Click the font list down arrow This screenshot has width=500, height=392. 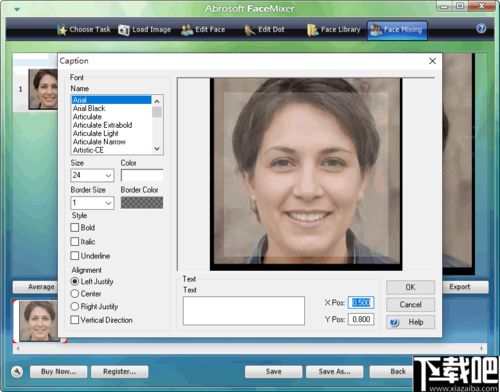157,149
